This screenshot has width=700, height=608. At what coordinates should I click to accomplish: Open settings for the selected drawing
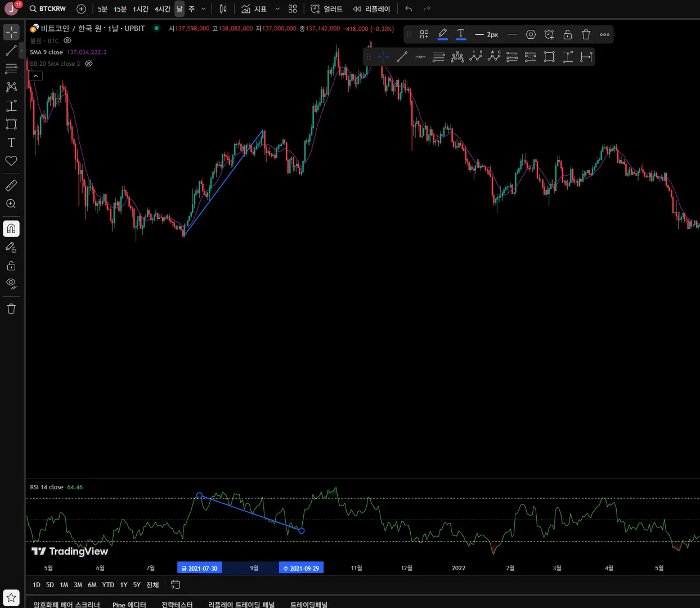pyautogui.click(x=531, y=35)
